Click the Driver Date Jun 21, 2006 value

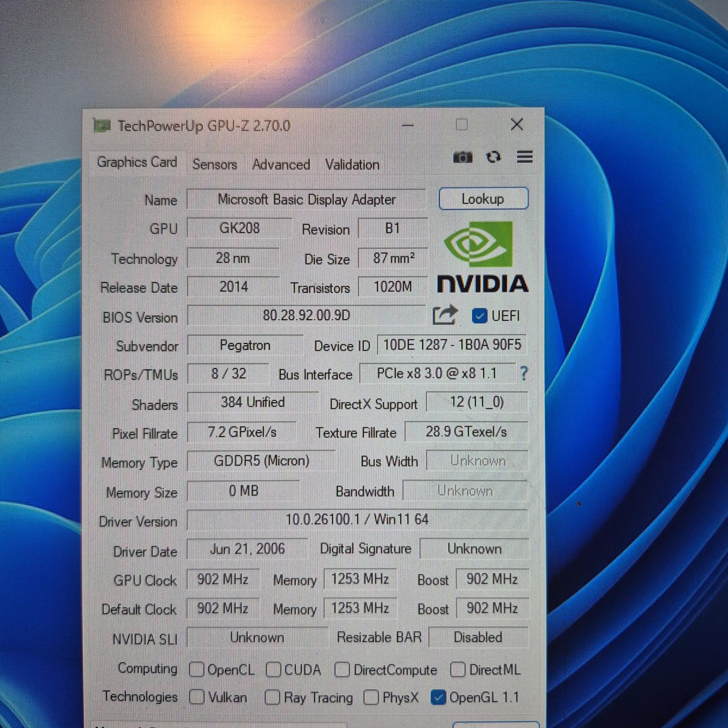coord(247,548)
